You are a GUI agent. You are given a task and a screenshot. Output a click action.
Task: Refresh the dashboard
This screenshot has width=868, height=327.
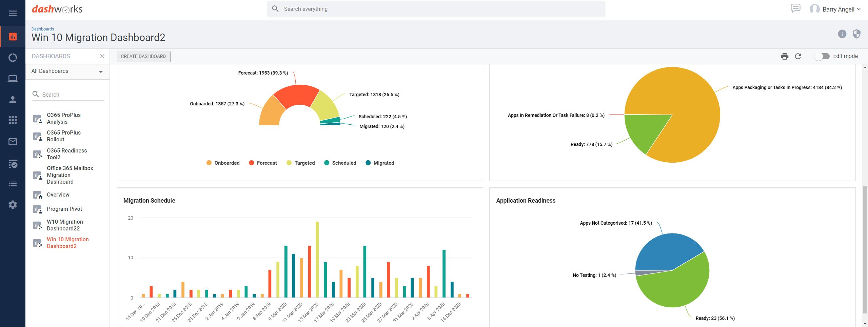[x=798, y=56]
